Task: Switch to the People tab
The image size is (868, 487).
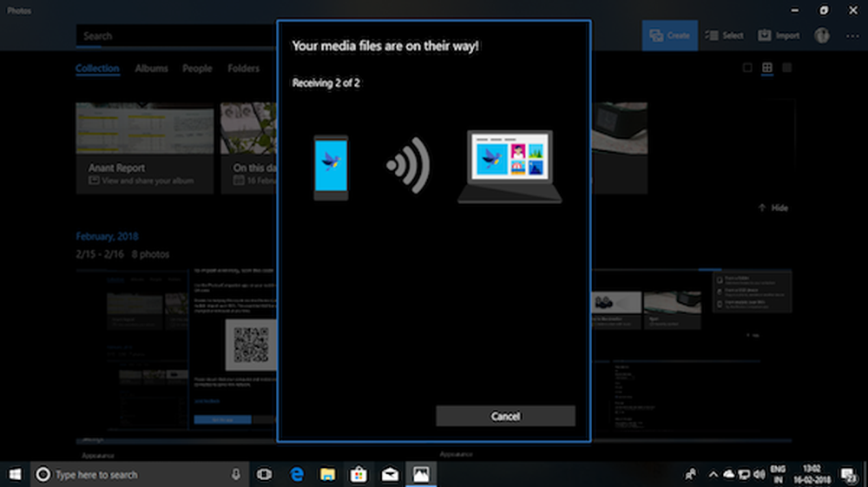Action: 197,68
